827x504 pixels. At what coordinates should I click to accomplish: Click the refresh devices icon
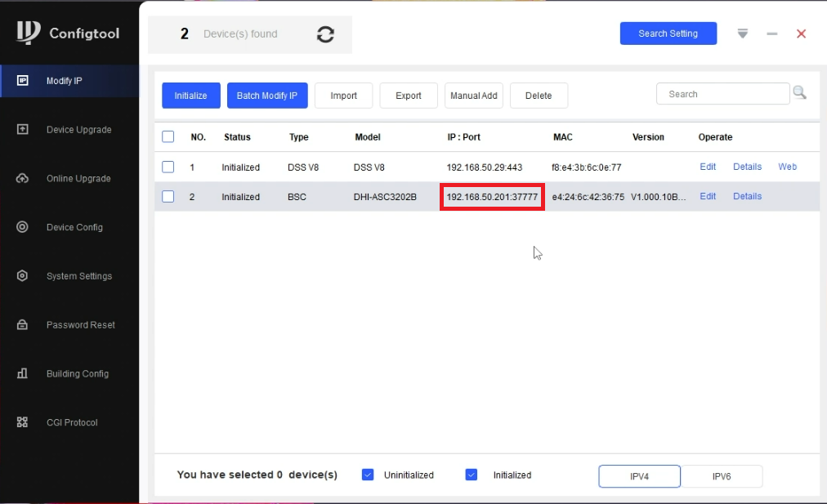[x=325, y=34]
